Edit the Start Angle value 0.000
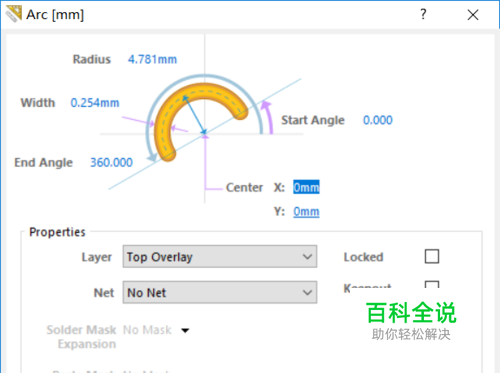Viewport: 500px width, 373px height. (378, 120)
